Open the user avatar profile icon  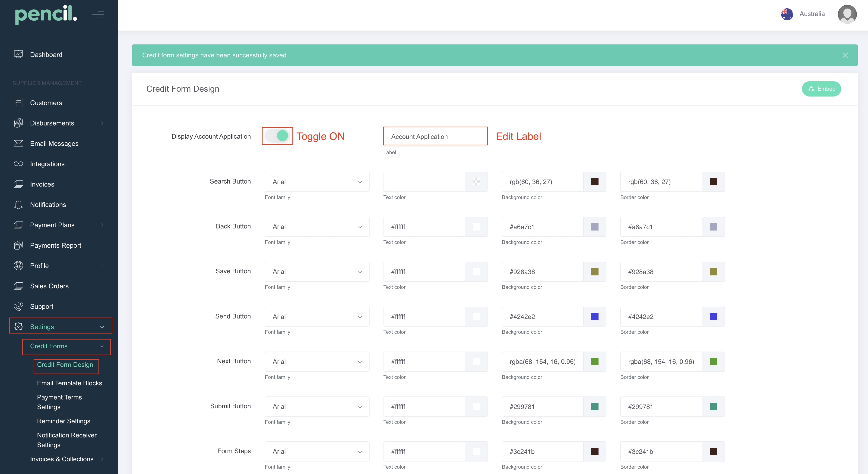(847, 14)
